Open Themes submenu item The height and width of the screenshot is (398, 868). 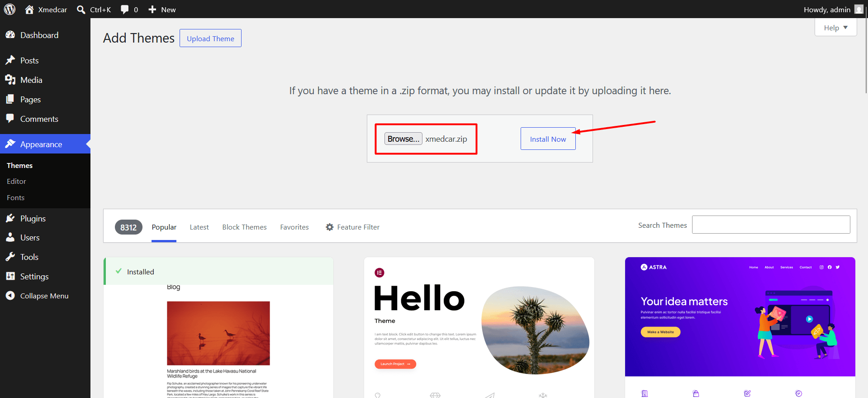click(x=19, y=165)
